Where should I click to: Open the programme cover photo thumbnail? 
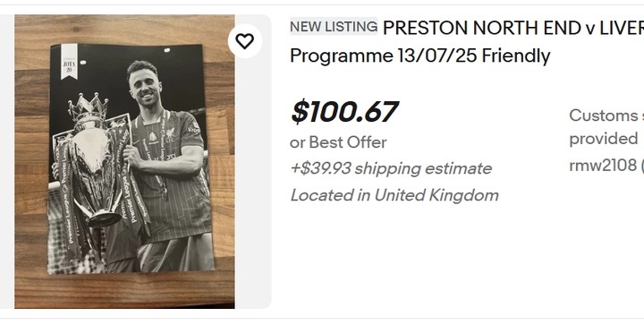124,161
